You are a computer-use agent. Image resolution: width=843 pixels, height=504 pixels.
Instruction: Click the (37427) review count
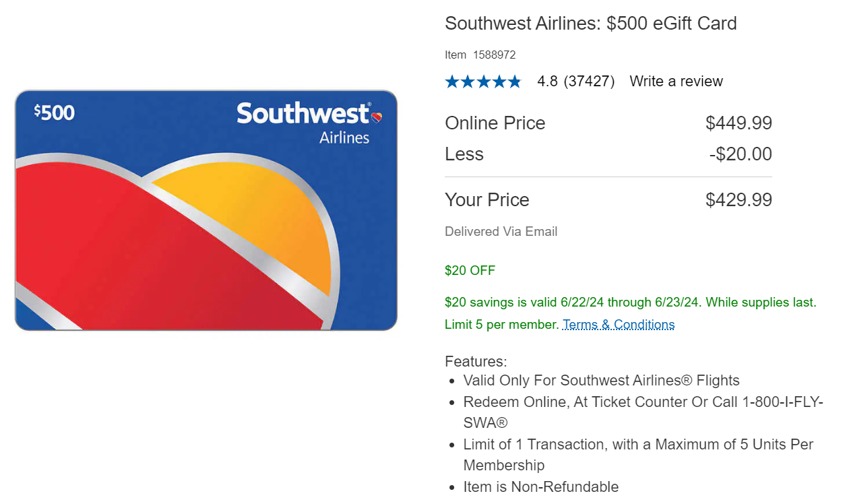click(x=589, y=82)
